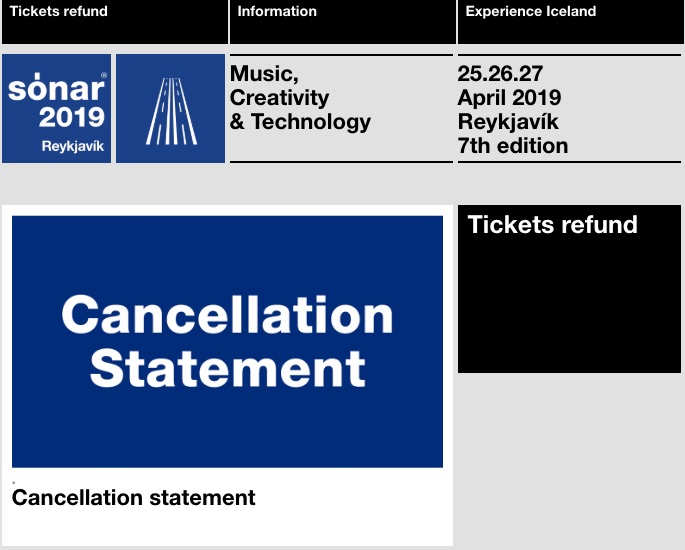
Task: Click the April 2019 date line
Action: (x=509, y=98)
